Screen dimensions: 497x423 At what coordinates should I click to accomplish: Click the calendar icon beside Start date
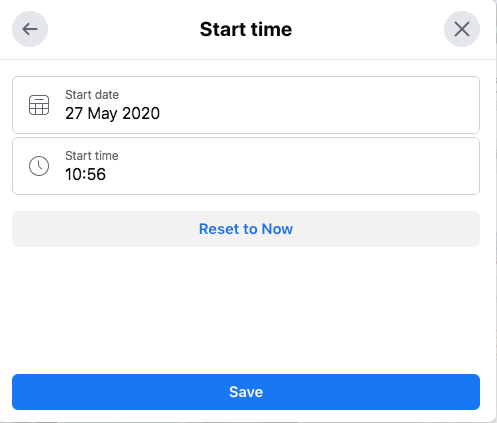tap(39, 105)
